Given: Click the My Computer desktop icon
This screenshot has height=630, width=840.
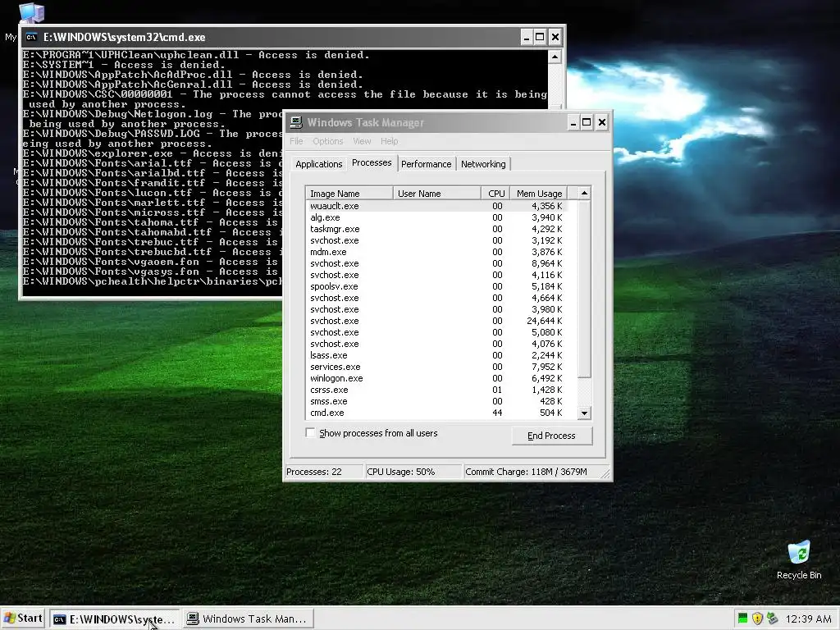Looking at the screenshot, I should pyautogui.click(x=30, y=11).
